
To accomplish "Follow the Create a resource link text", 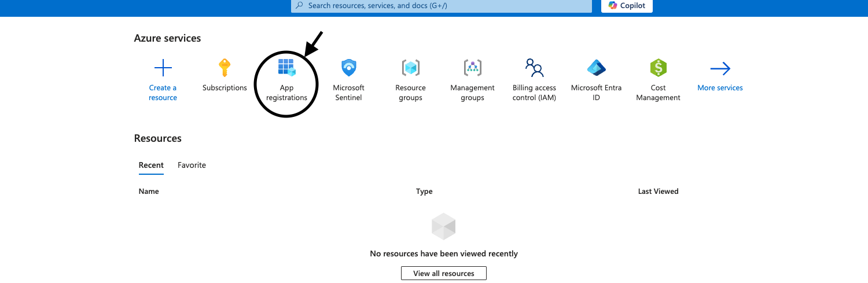I will 163,93.
